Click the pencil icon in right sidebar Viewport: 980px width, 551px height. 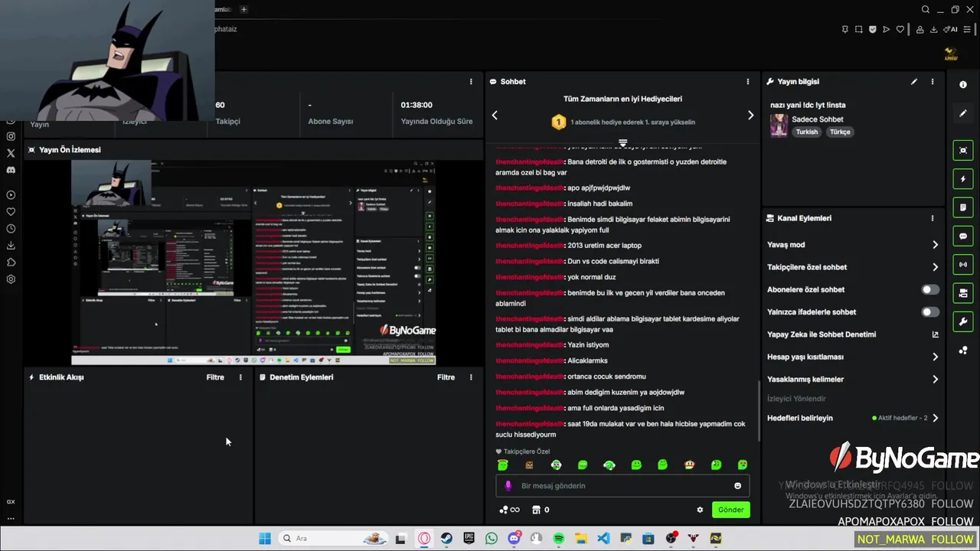click(963, 113)
